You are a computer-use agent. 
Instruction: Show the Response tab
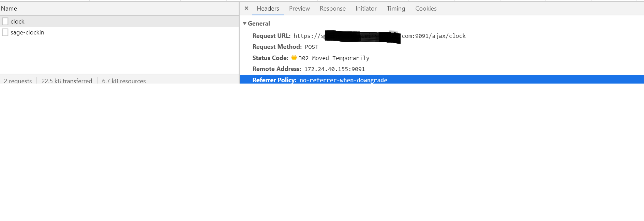pos(332,9)
